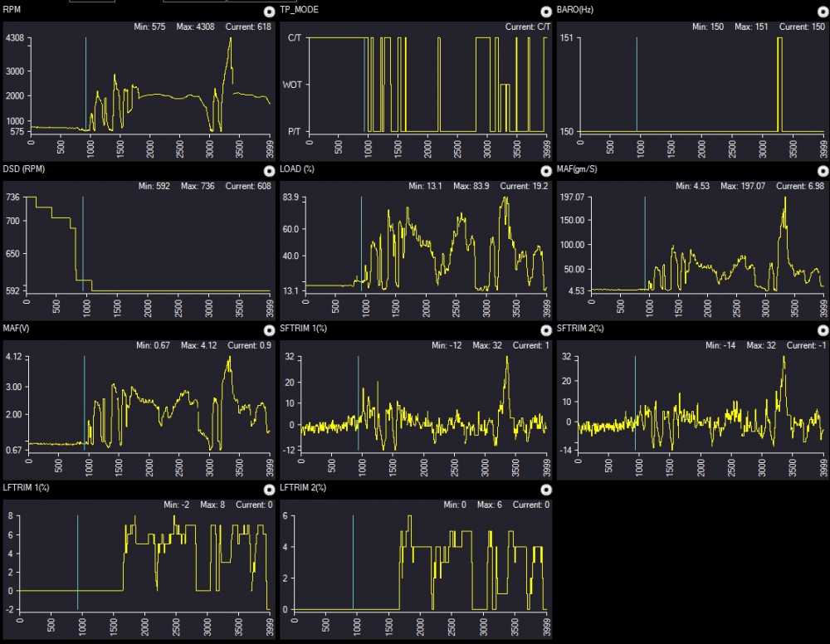Select the circular icon for the DSD (RPM) graph
The width and height of the screenshot is (830, 644).
[x=268, y=171]
